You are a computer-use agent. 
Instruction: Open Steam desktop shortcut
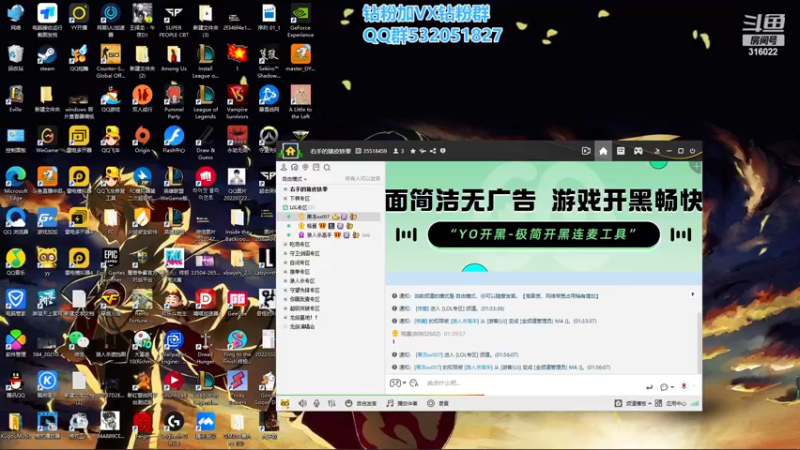47,58
